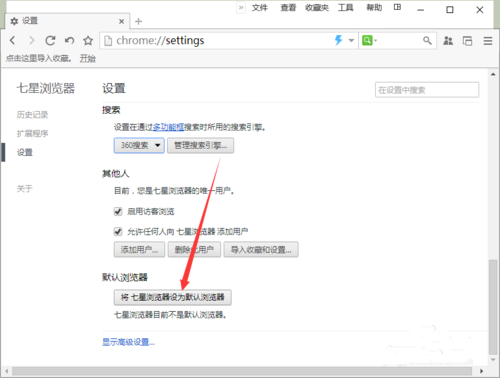Click 管理搜索引擎 button
The image size is (500, 378).
click(x=200, y=145)
